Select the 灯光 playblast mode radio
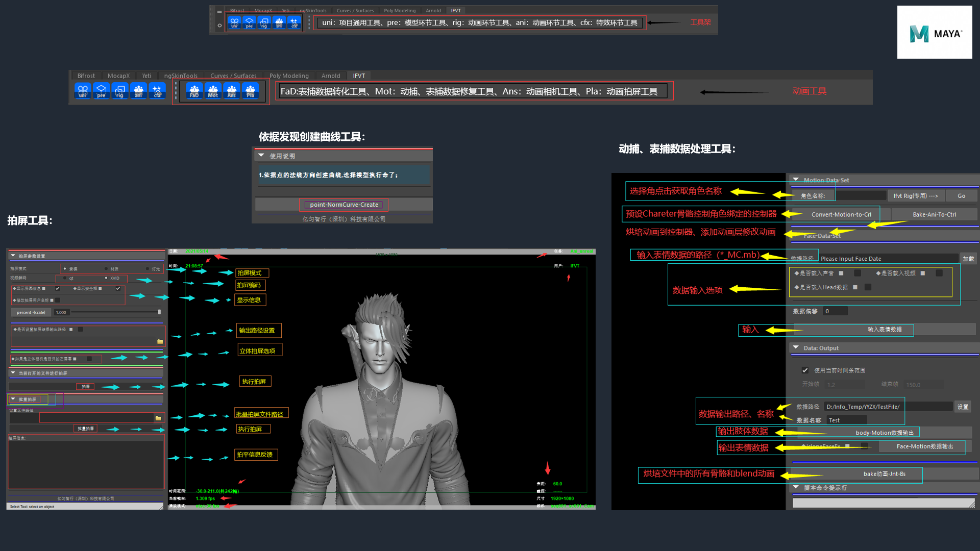Screen dimensions: 980x551 click(148, 268)
